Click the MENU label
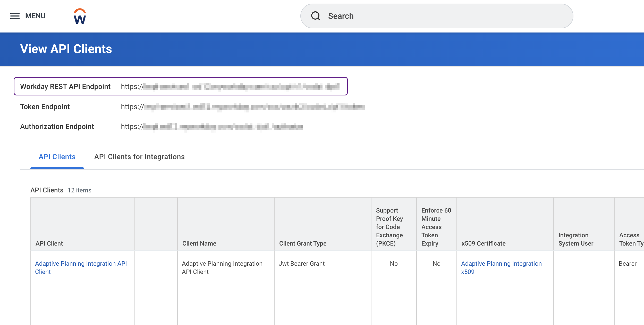 (35, 16)
